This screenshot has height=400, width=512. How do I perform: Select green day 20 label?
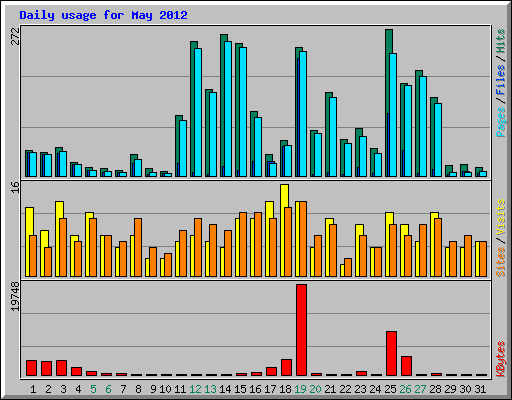point(315,389)
